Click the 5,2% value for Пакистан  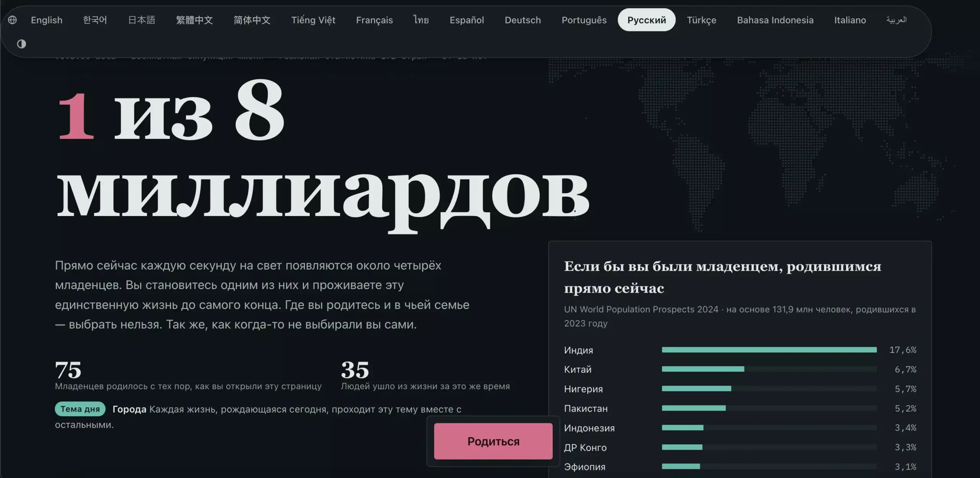click(x=905, y=408)
